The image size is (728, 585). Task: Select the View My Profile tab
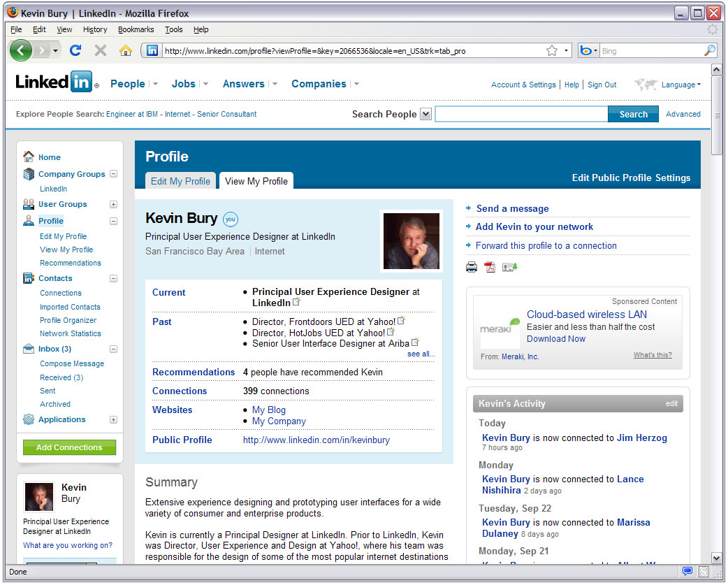(x=256, y=181)
